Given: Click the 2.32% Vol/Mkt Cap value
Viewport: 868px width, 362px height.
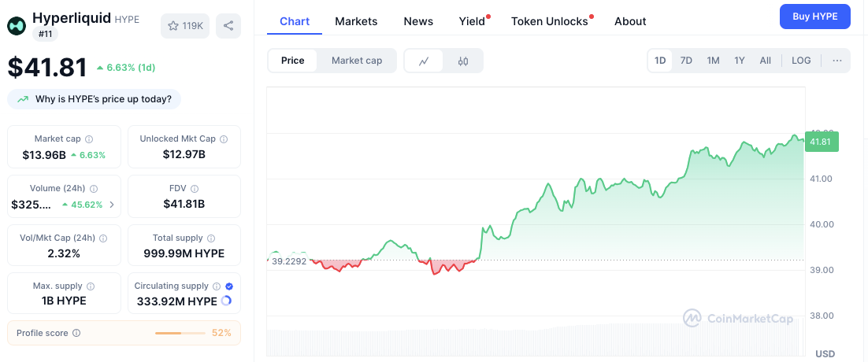Looking at the screenshot, I should pos(64,253).
